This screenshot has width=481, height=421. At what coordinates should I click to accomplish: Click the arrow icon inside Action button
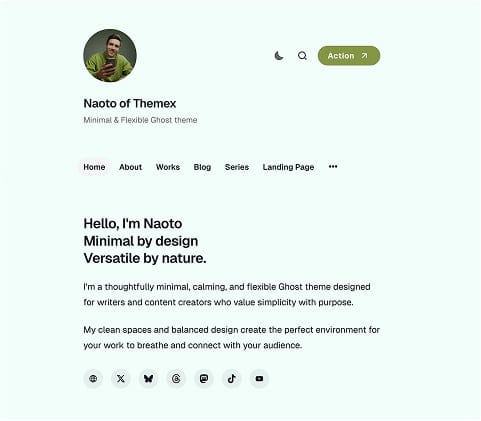point(364,56)
